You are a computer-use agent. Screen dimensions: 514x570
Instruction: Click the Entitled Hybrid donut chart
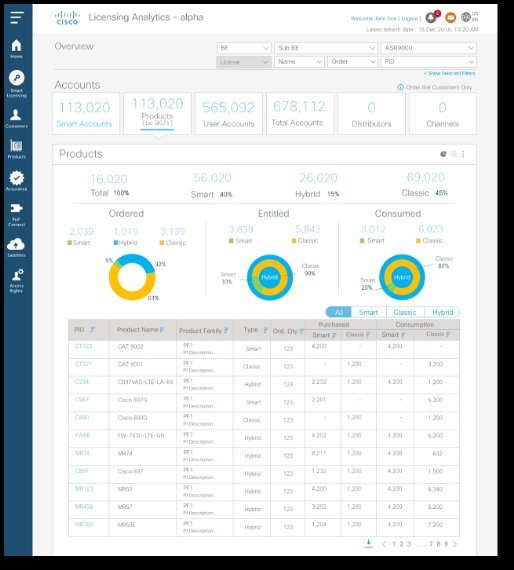270,277
